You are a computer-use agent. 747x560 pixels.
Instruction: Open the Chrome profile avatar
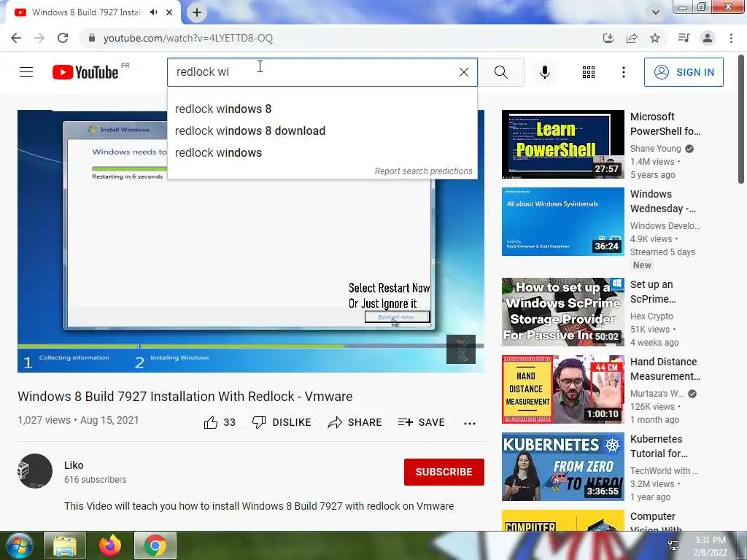click(x=708, y=38)
